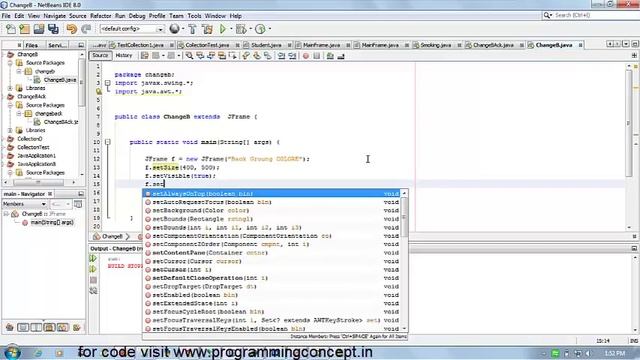The image size is (640, 360).
Task: Click the Stop Macro Recording icon in the editor toolbar
Action: coord(316,56)
